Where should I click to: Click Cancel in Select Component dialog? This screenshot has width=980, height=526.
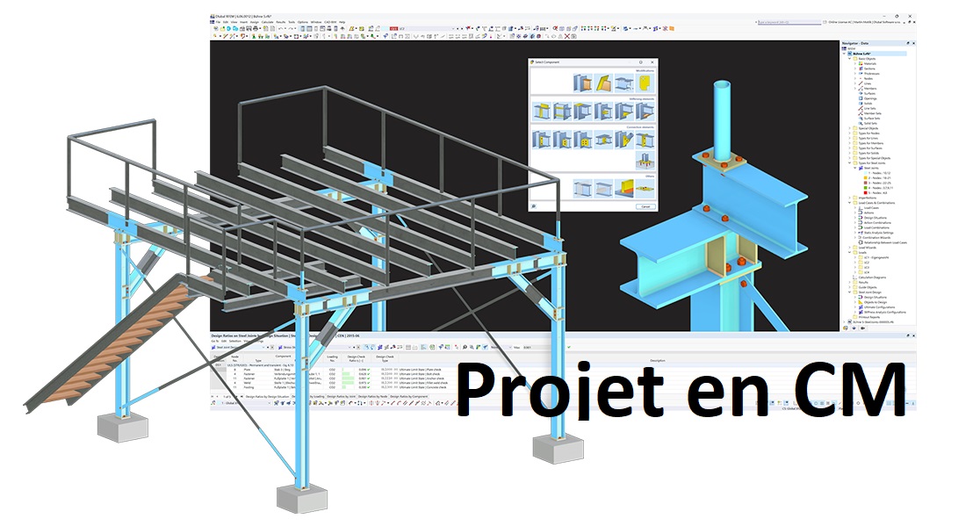(645, 206)
